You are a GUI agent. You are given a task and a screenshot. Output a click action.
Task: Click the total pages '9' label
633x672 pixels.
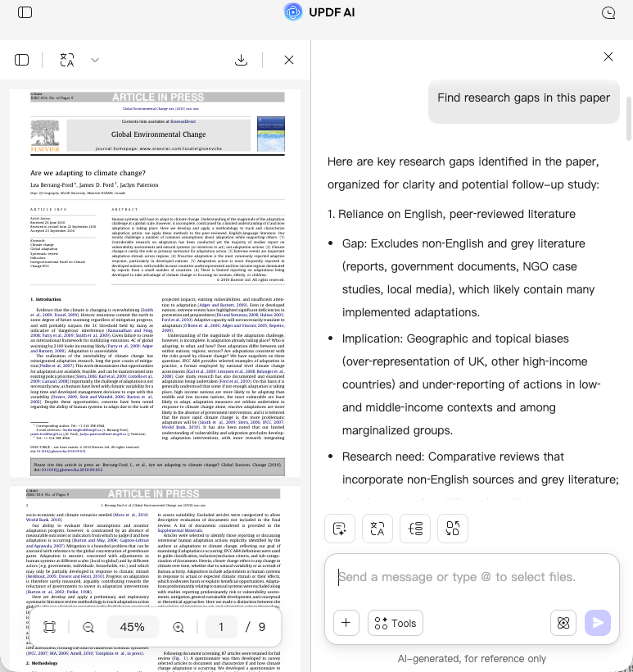(x=262, y=627)
